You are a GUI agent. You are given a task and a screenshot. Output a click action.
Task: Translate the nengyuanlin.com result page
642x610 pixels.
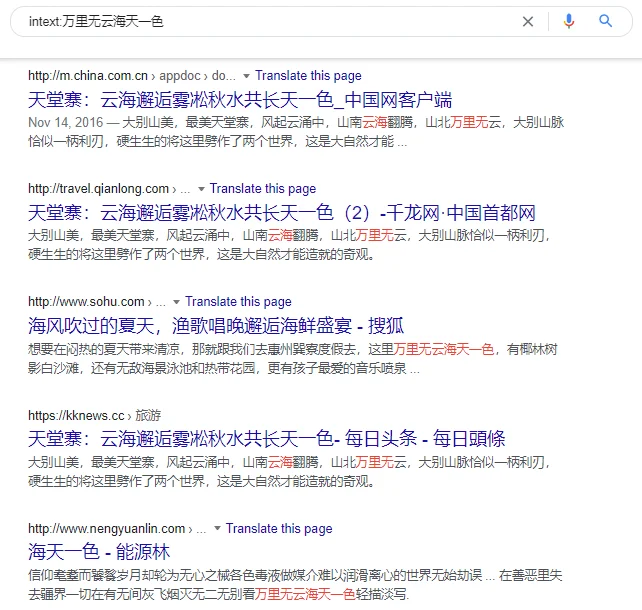click(279, 529)
